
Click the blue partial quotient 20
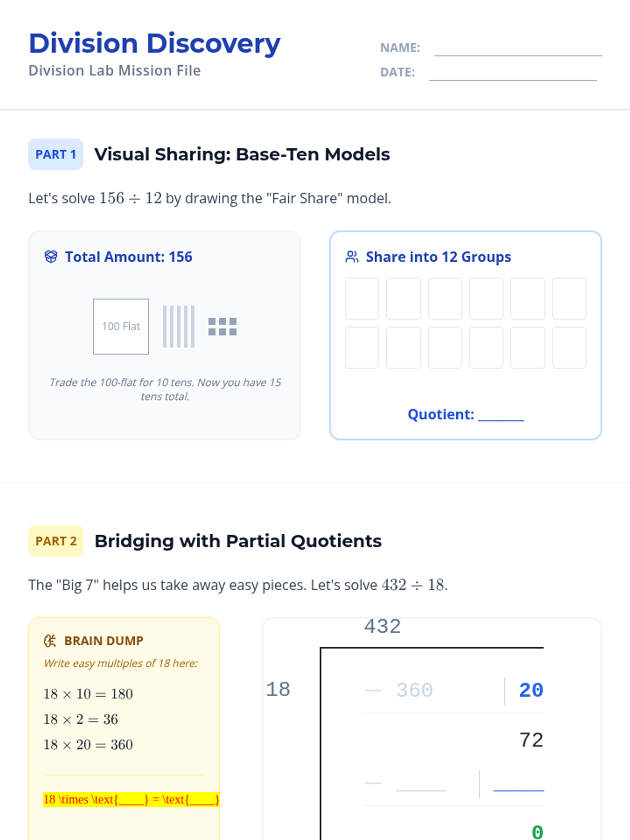pos(531,690)
